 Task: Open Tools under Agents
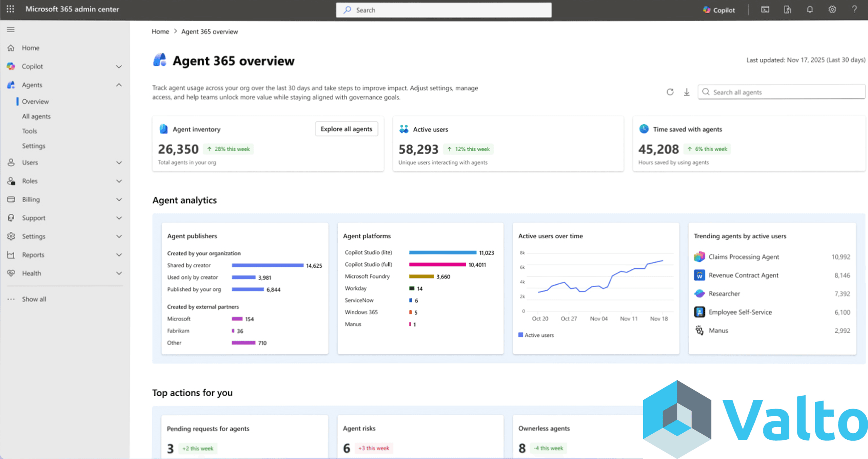click(29, 131)
